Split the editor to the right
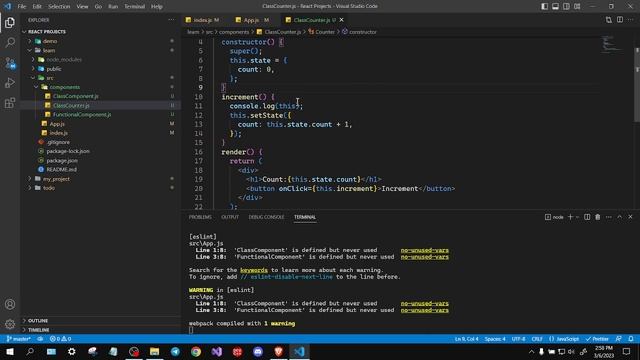Viewport: 640px width, 360px height. (x=620, y=20)
